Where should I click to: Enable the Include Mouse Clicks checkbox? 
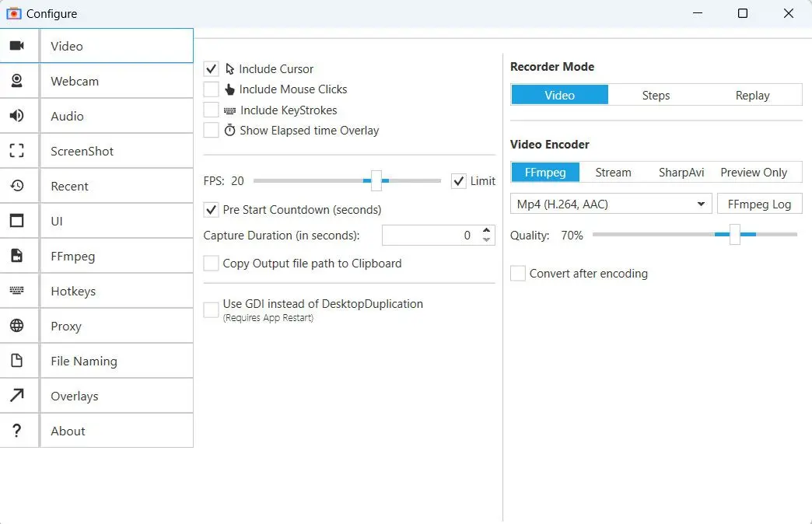tap(211, 89)
